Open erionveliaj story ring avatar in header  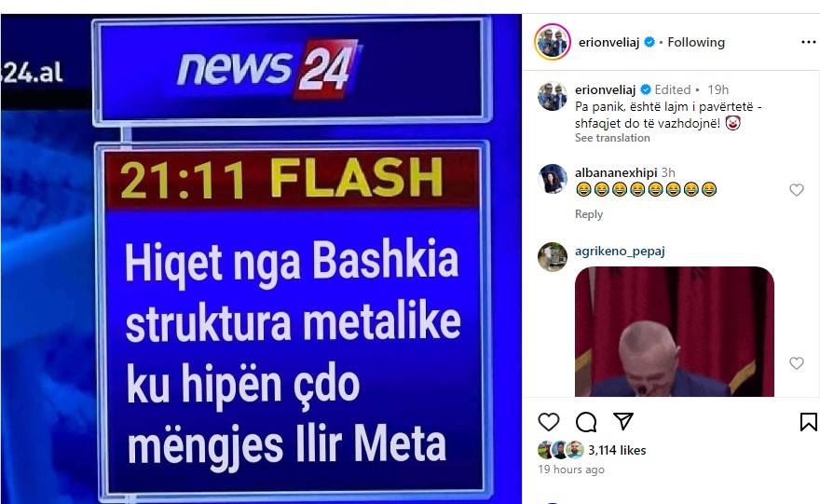pyautogui.click(x=553, y=42)
